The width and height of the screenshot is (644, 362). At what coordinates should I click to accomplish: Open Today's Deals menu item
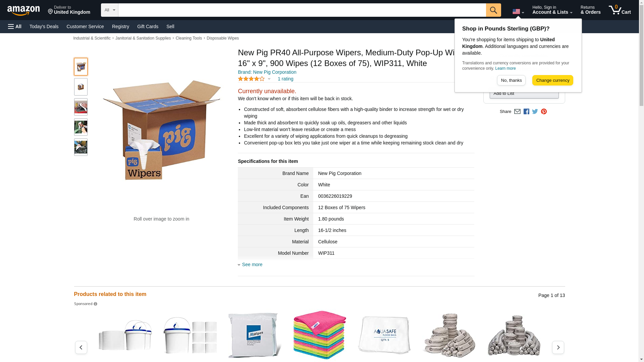pos(44,26)
